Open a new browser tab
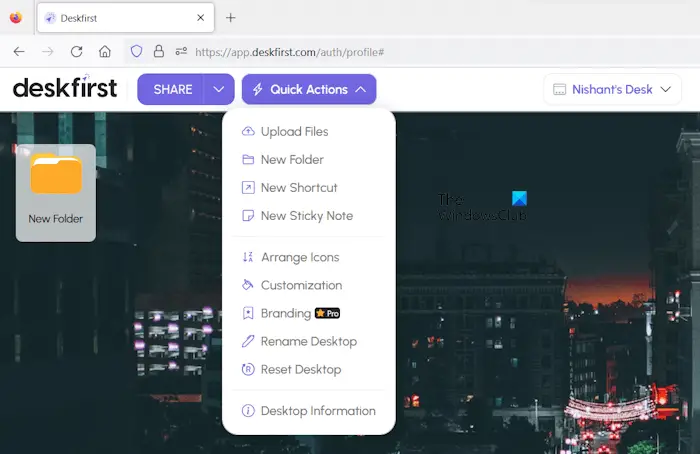This screenshot has height=454, width=700. point(230,18)
